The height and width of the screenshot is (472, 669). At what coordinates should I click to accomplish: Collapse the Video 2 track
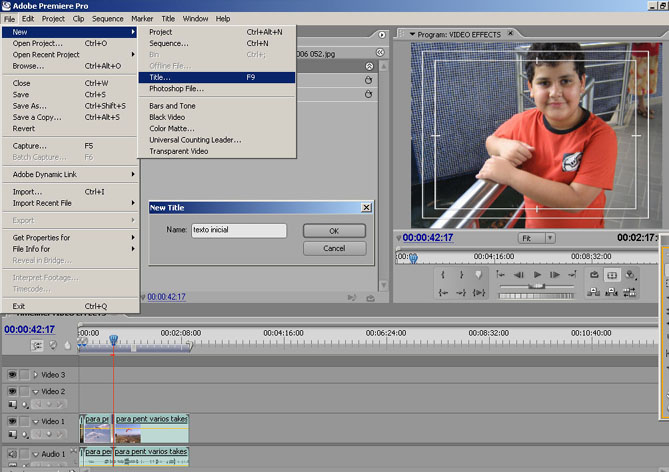click(x=35, y=391)
